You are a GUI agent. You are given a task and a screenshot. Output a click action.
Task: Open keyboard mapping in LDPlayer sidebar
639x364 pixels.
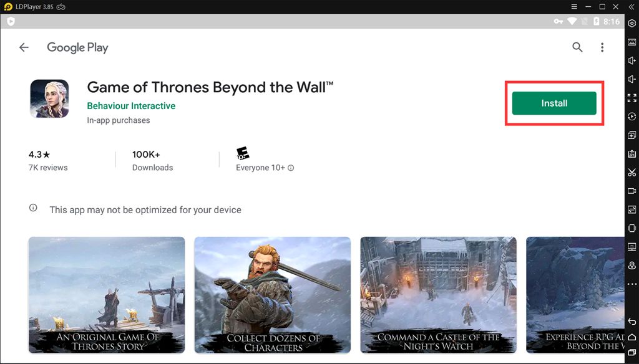[632, 42]
